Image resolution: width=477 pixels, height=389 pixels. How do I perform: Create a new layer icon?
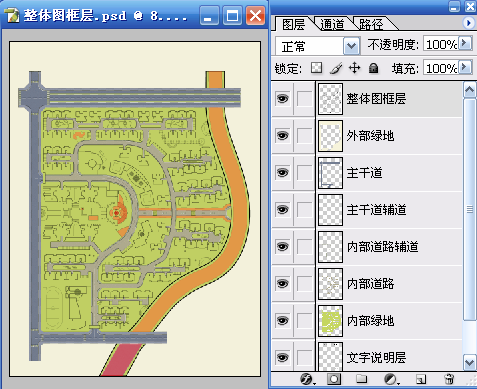421,379
